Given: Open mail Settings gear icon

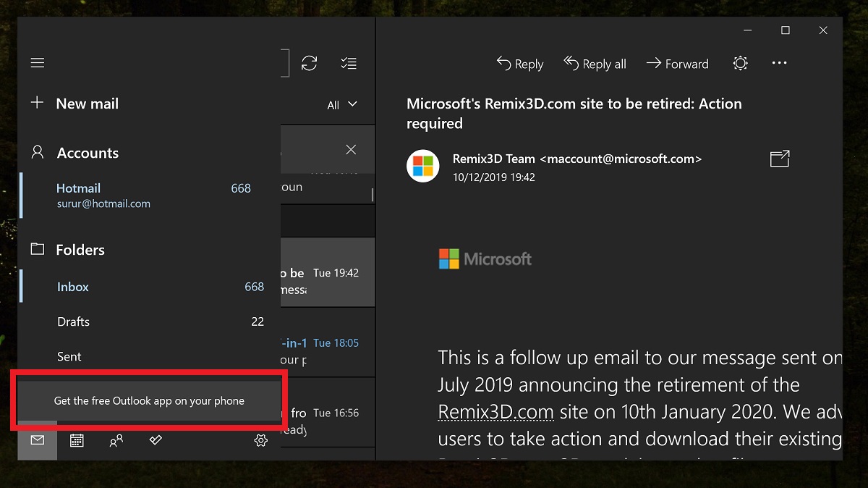Looking at the screenshot, I should click(x=261, y=440).
